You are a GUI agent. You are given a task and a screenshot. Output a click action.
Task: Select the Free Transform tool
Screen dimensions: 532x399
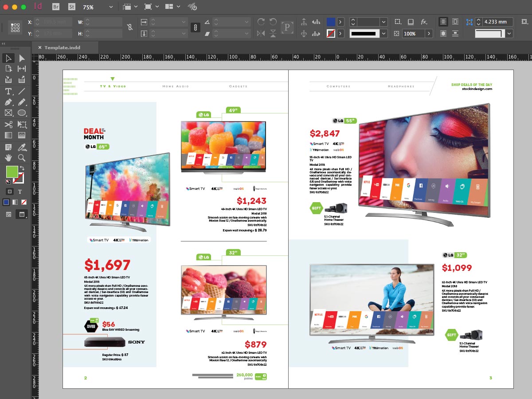(22, 124)
